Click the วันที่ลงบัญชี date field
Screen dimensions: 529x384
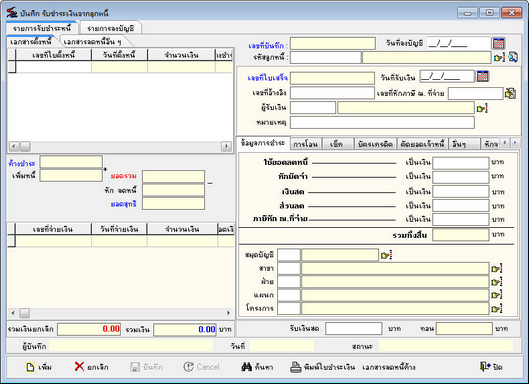click(458, 43)
